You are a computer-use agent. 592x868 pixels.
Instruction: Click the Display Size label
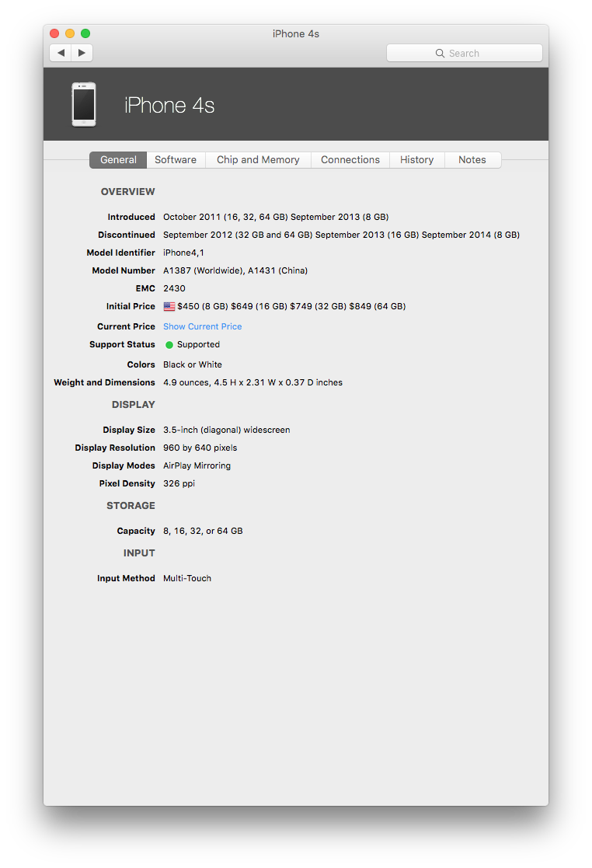point(129,431)
